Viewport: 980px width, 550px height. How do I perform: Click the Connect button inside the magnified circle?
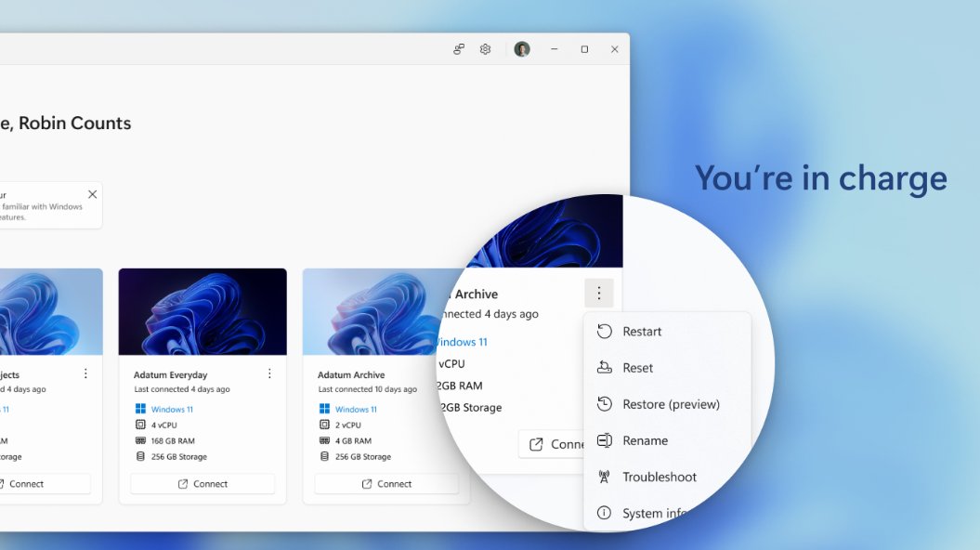tap(551, 444)
